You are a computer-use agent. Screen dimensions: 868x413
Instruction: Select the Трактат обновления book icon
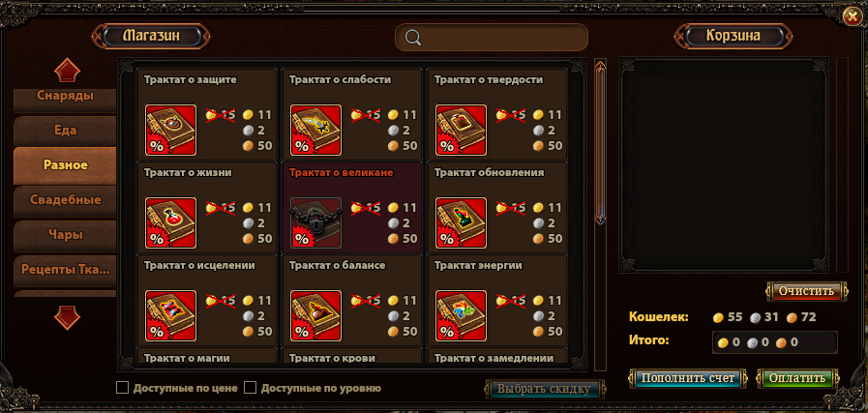pyautogui.click(x=461, y=222)
